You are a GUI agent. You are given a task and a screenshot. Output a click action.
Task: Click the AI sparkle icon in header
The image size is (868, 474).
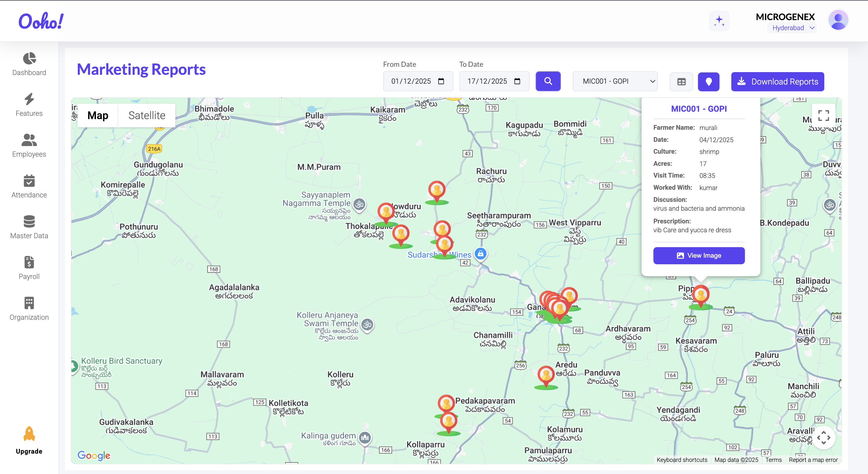pos(719,21)
